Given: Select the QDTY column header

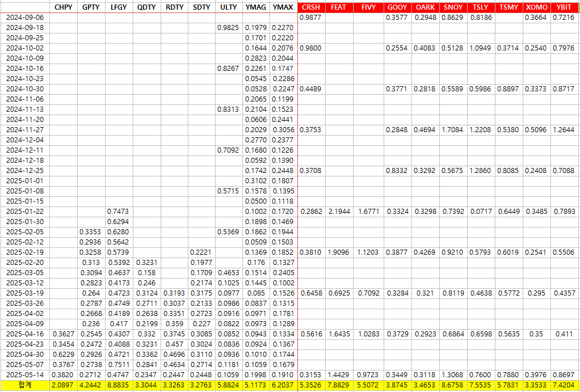Looking at the screenshot, I should click(146, 7).
